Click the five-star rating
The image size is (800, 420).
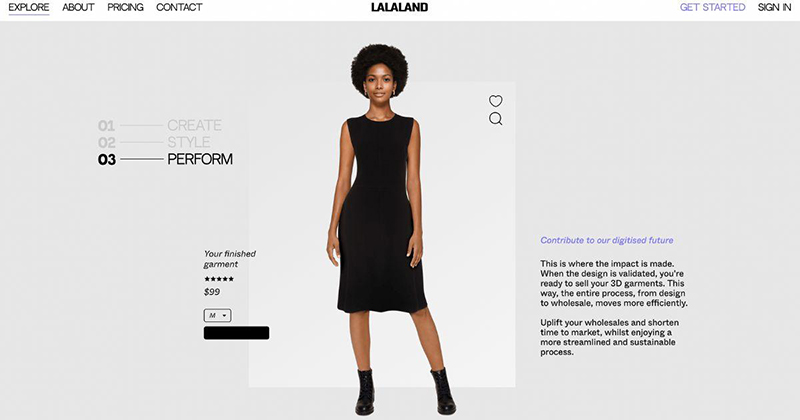click(x=219, y=279)
